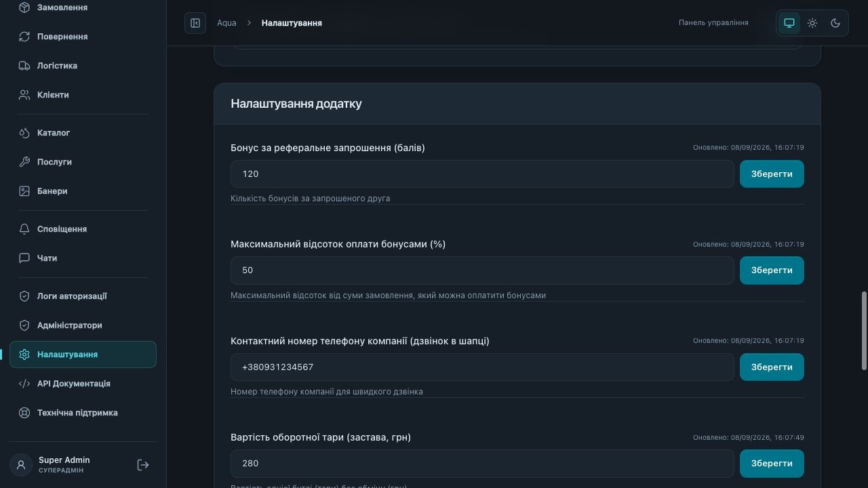
Task: Click the page vertical scrollbar thumb
Action: pos(864,331)
